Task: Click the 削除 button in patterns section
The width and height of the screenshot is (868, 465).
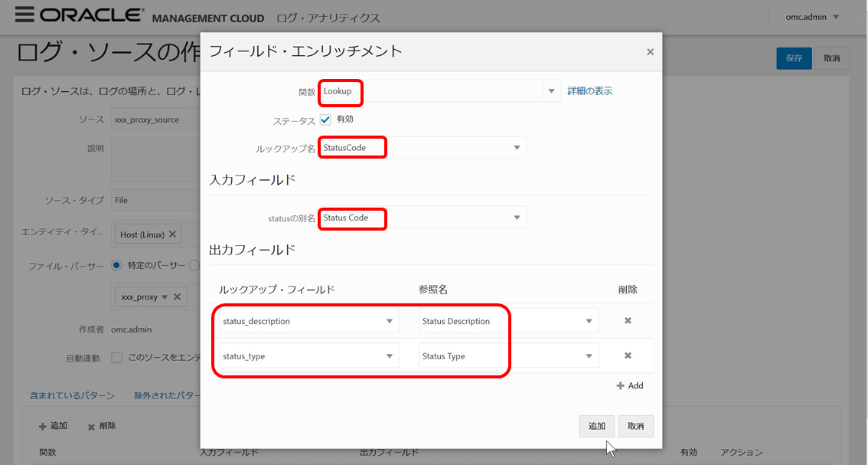Action: click(x=102, y=426)
